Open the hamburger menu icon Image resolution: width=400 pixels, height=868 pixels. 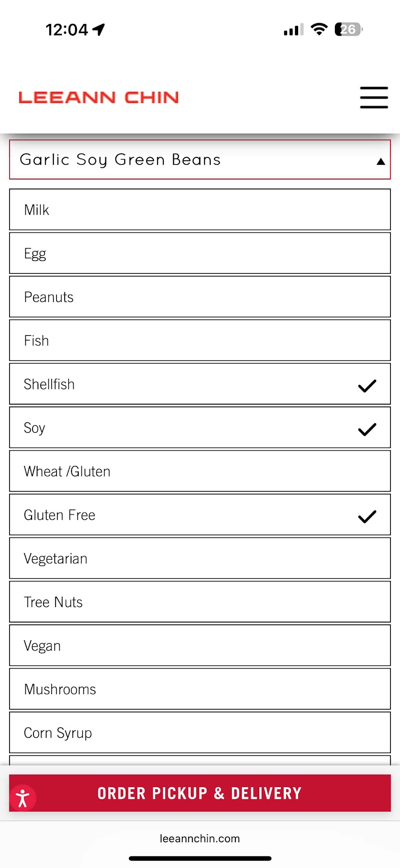point(374,97)
